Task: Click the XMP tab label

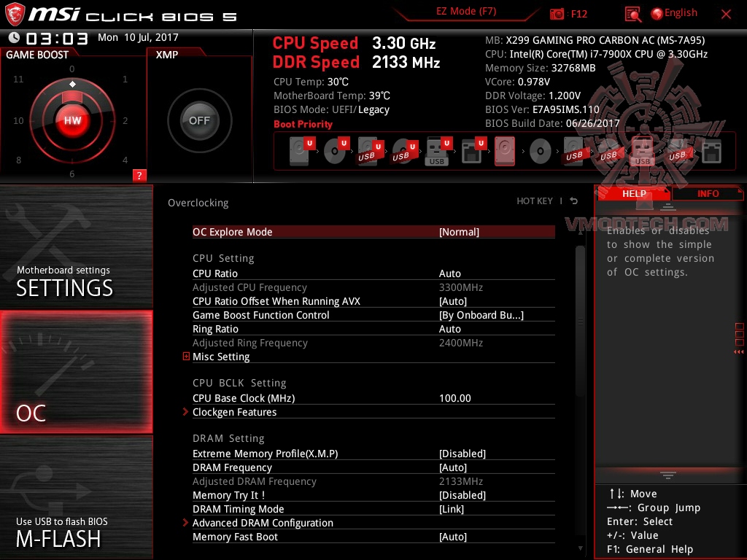Action: pyautogui.click(x=167, y=55)
